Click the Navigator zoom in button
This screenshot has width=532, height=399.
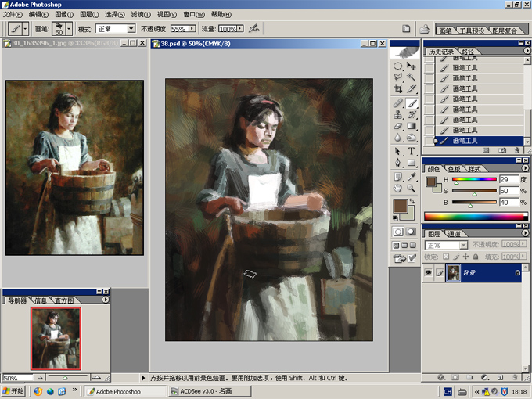pyautogui.click(x=96, y=377)
